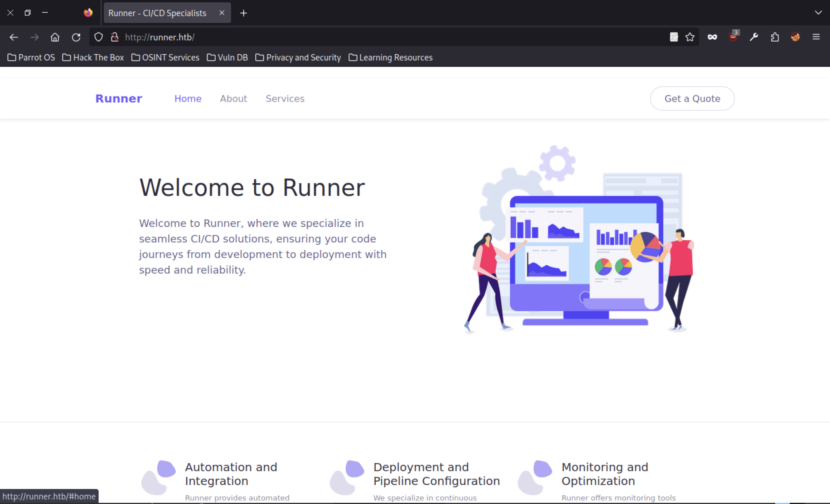Open the Vuln DB bookmarks folder
This screenshot has height=504, width=830.
pyautogui.click(x=227, y=58)
